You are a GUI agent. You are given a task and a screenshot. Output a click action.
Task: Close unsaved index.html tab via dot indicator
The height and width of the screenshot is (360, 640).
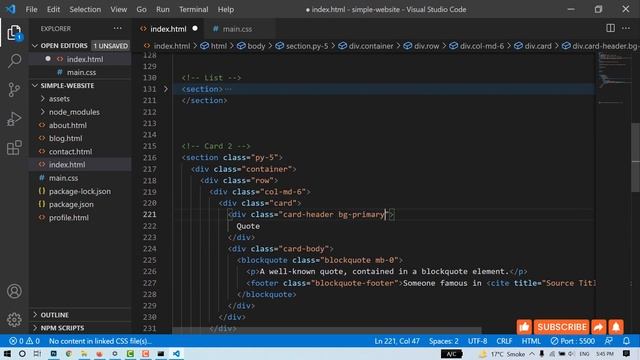195,28
